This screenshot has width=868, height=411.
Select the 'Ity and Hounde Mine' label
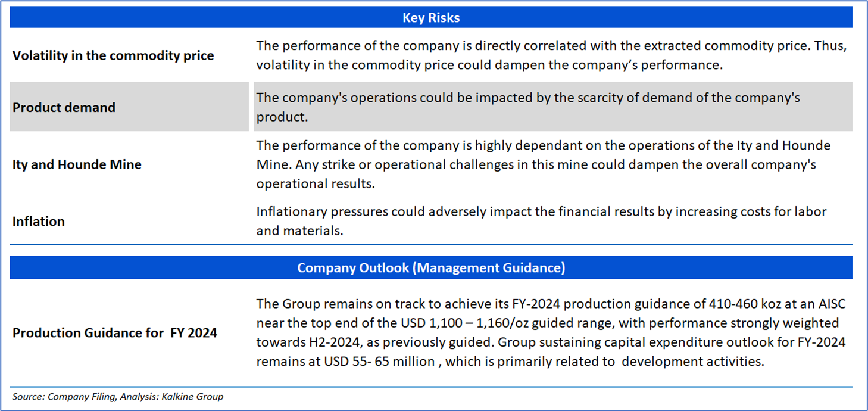tap(77, 164)
